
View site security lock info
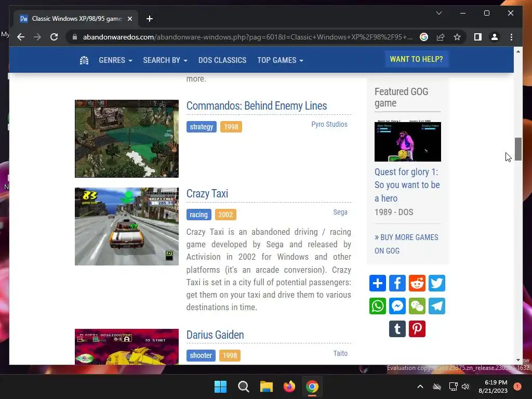click(75, 37)
